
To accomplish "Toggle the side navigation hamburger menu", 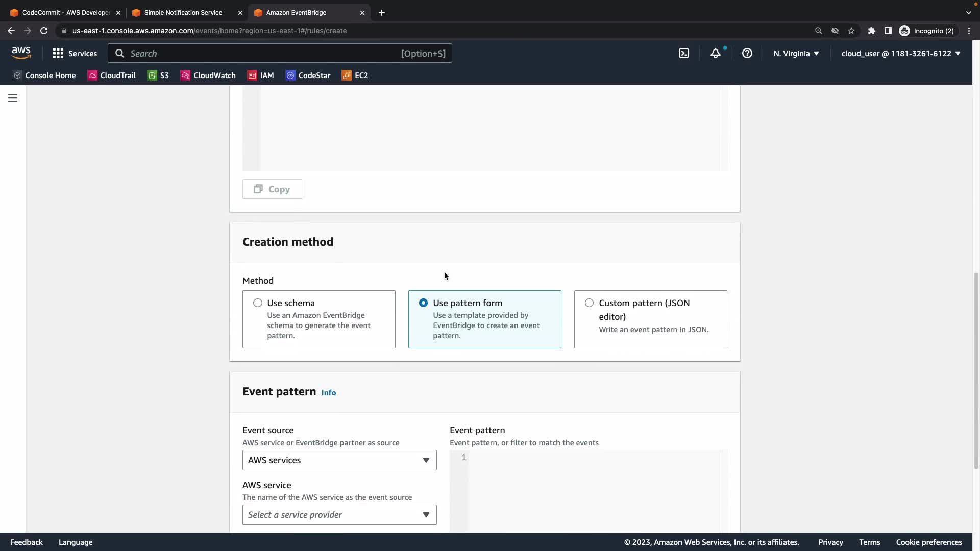I will pyautogui.click(x=13, y=98).
